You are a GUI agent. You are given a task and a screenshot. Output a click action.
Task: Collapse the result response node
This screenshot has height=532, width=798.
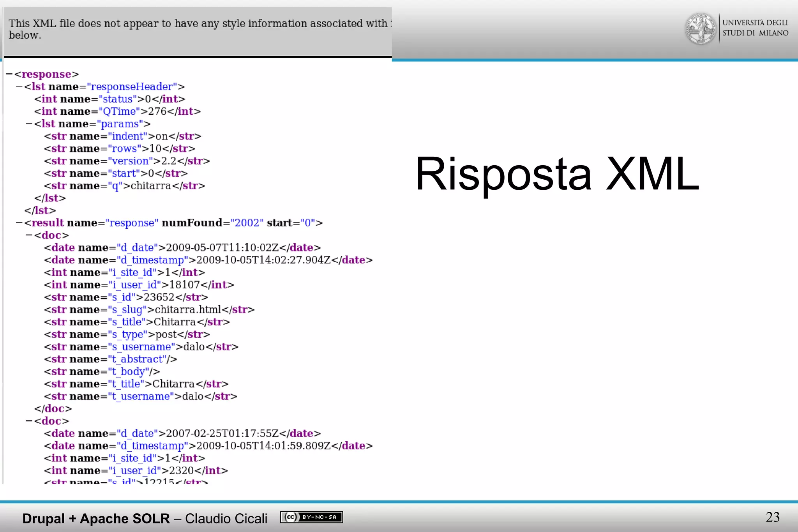pyautogui.click(x=19, y=223)
